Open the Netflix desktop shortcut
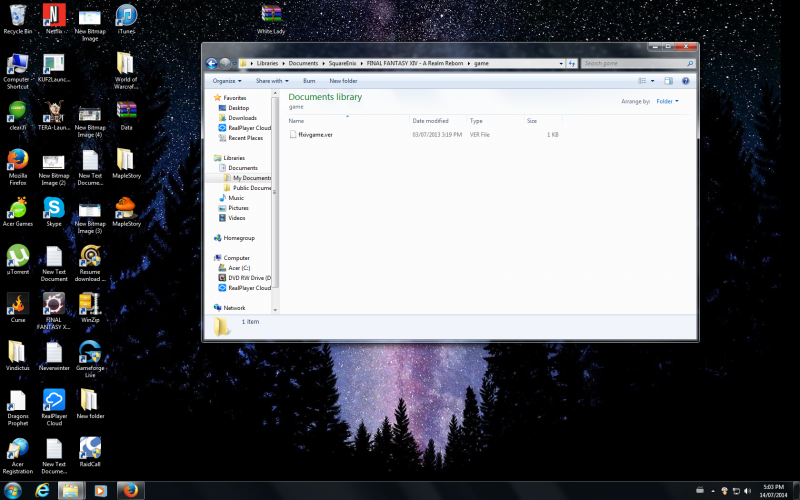Image resolution: width=800 pixels, height=500 pixels. coord(54,19)
